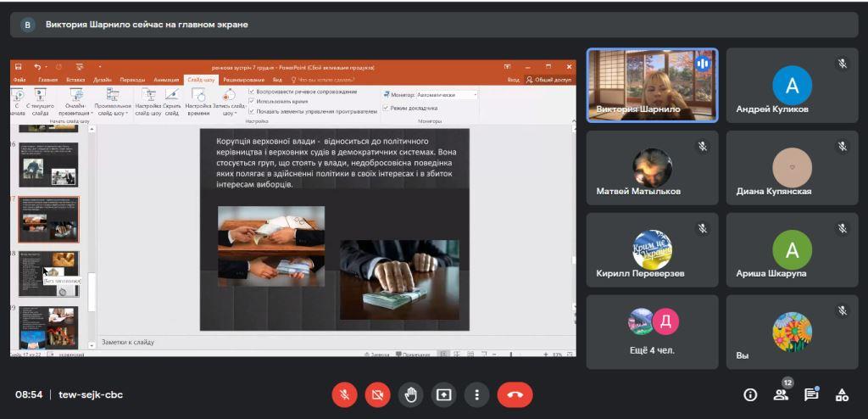Select Виктория Шарнило's video tile
The width and height of the screenshot is (868, 419).
tap(652, 85)
